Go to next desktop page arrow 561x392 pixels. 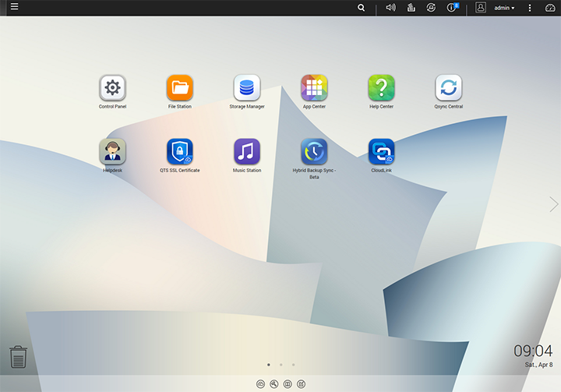coord(553,204)
